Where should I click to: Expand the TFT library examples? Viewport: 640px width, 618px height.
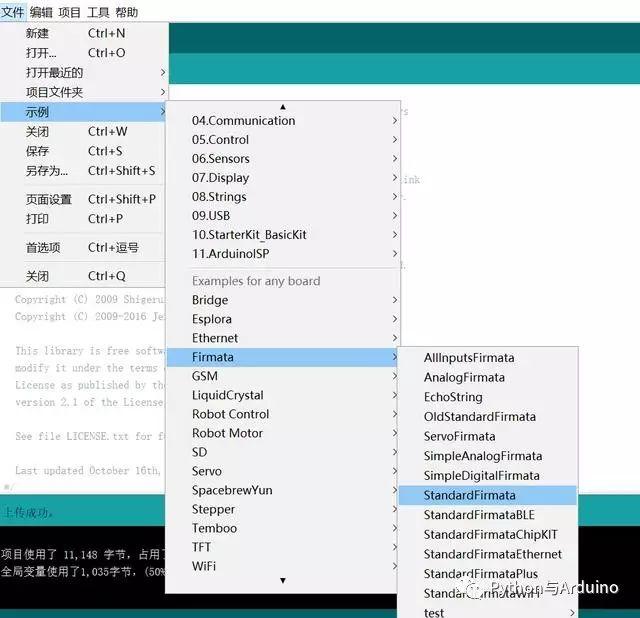(x=283, y=547)
